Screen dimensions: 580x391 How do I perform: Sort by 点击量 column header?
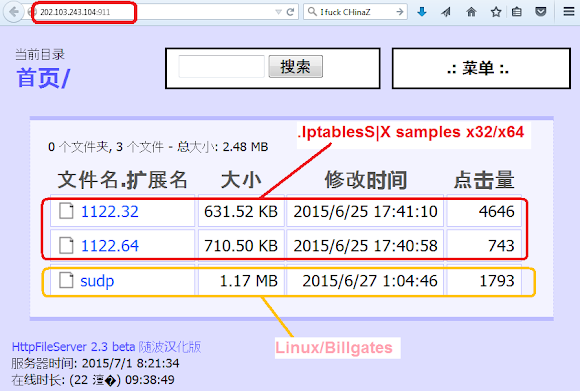484,180
